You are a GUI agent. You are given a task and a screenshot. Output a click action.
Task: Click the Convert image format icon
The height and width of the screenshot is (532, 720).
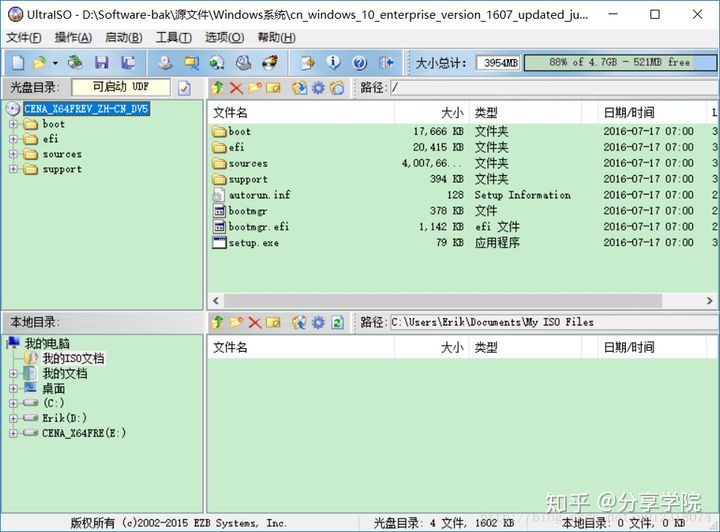217,62
